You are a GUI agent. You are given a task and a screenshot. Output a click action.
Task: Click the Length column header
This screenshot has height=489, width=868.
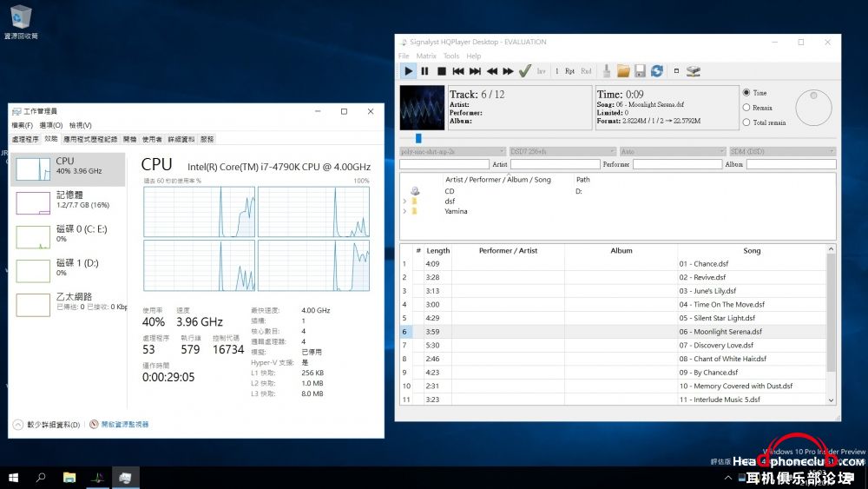coord(437,251)
